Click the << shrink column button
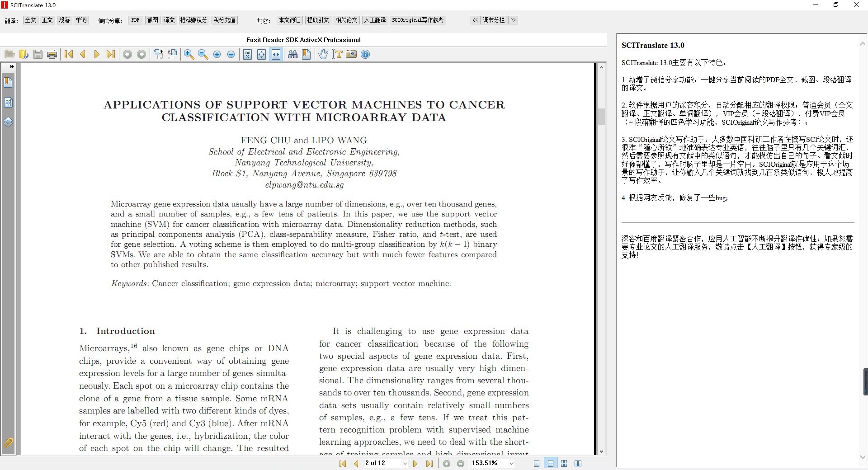 click(x=475, y=20)
